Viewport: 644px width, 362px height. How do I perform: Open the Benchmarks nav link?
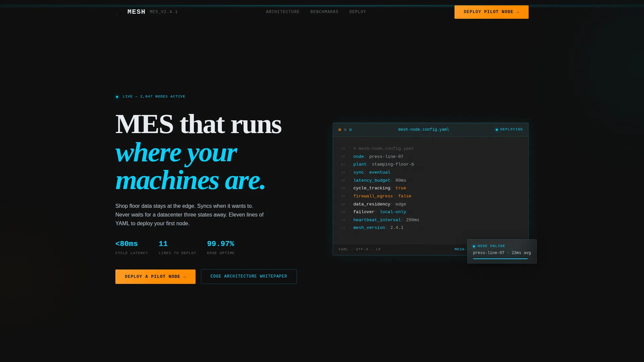pyautogui.click(x=324, y=12)
